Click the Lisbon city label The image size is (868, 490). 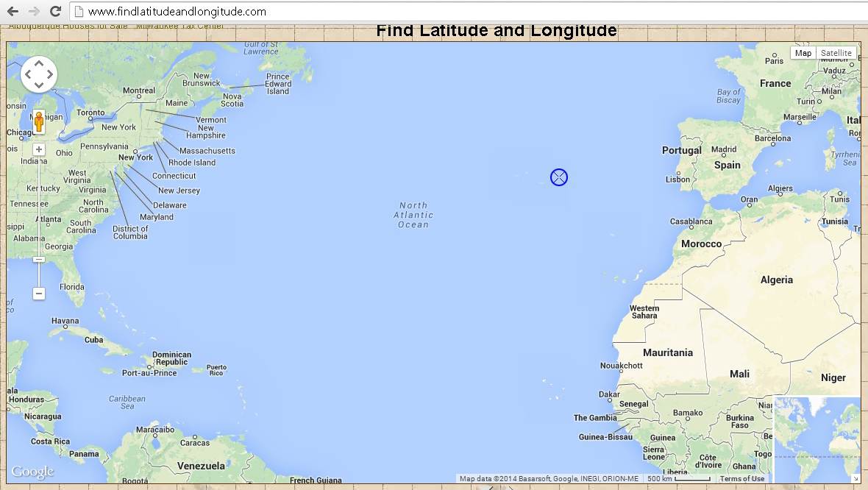[x=677, y=180]
